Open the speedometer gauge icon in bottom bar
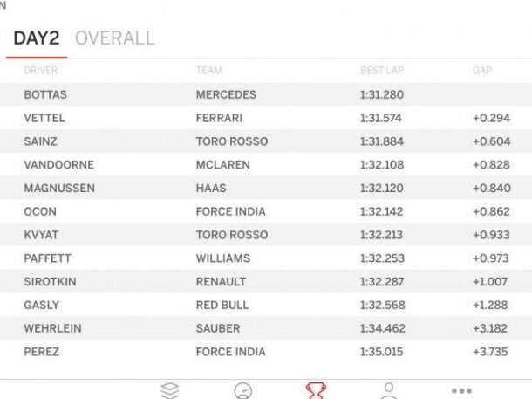Viewport: 532px width, 399px height. [243, 390]
